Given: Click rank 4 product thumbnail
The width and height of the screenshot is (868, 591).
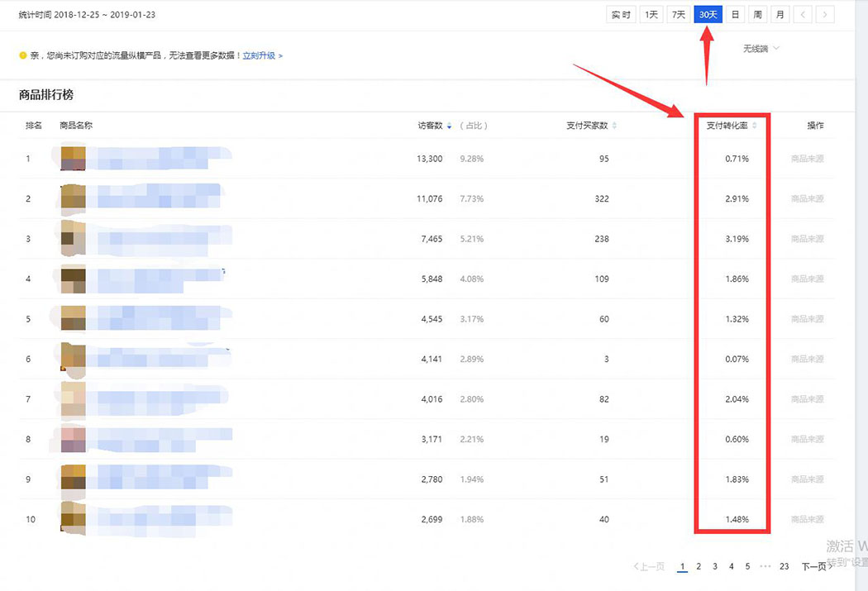Looking at the screenshot, I should point(73,280).
